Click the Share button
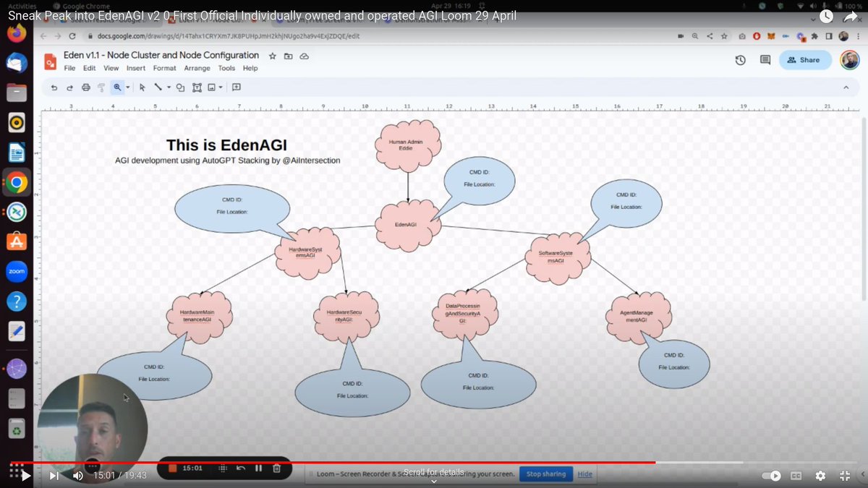868x488 pixels. pyautogui.click(x=805, y=60)
